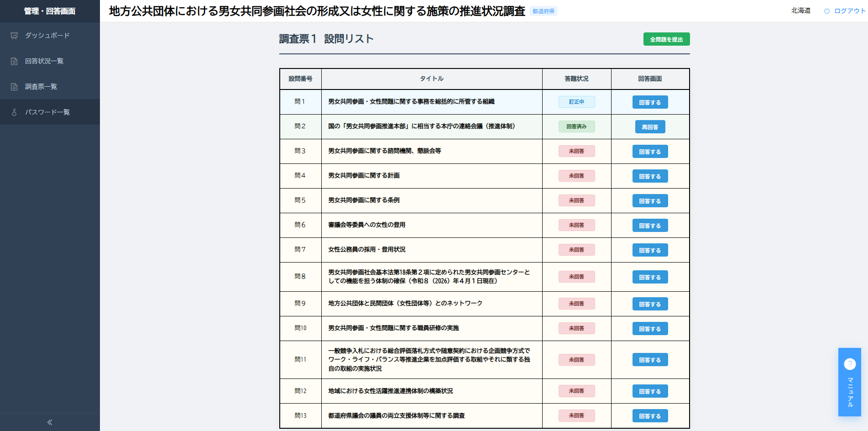Click the question mark manual icon

click(850, 364)
